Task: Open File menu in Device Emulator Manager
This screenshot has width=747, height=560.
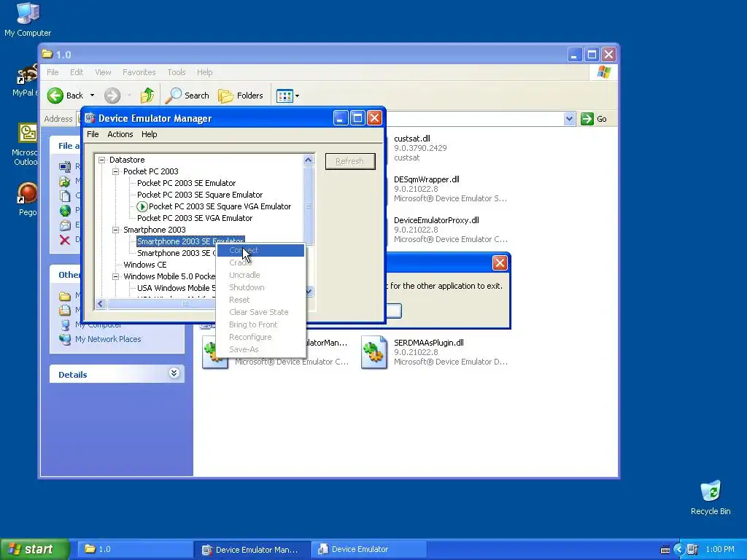Action: coord(93,134)
